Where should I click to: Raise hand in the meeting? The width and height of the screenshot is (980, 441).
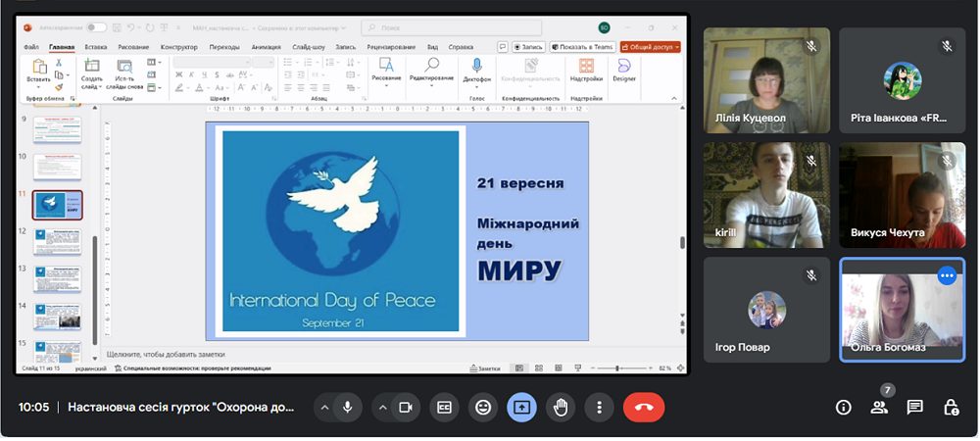tap(561, 408)
